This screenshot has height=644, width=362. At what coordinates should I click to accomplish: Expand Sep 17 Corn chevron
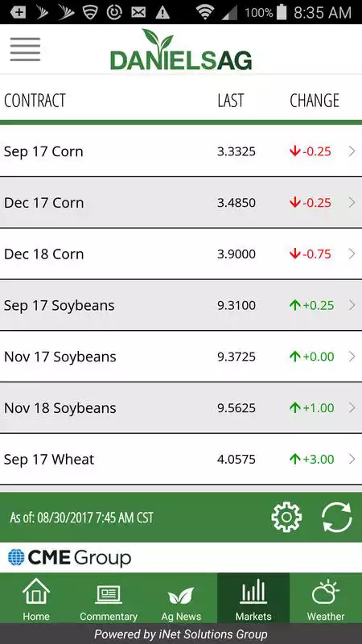point(352,151)
